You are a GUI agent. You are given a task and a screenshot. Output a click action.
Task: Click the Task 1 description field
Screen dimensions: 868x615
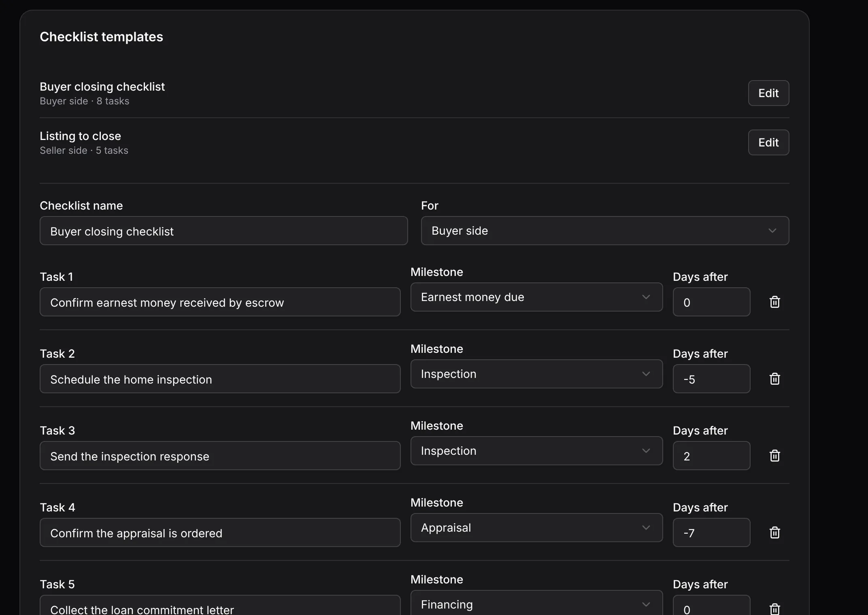pyautogui.click(x=220, y=302)
